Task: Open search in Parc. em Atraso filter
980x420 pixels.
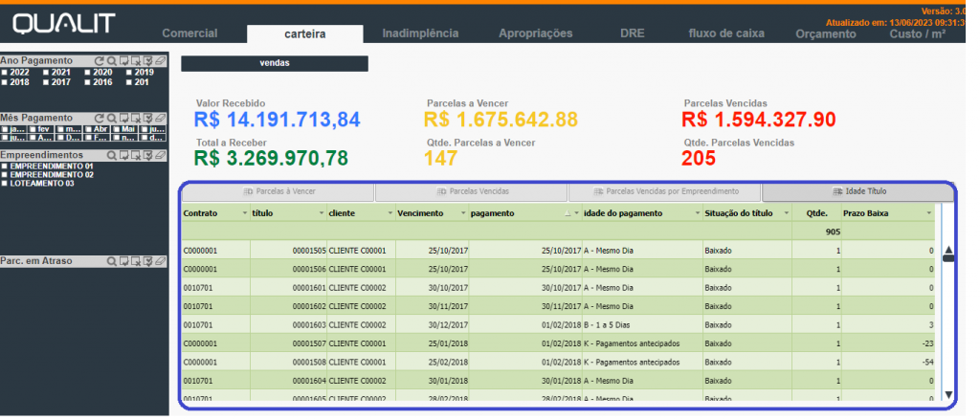Action: (x=111, y=262)
